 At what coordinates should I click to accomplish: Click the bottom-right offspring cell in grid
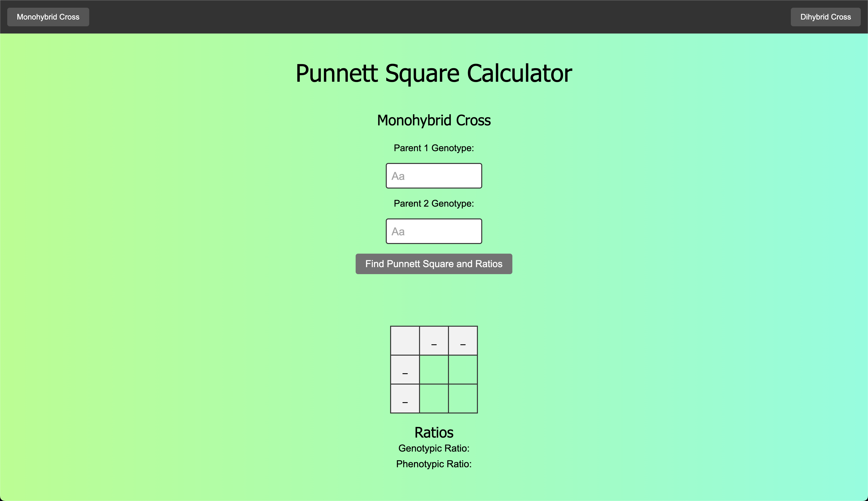click(463, 399)
